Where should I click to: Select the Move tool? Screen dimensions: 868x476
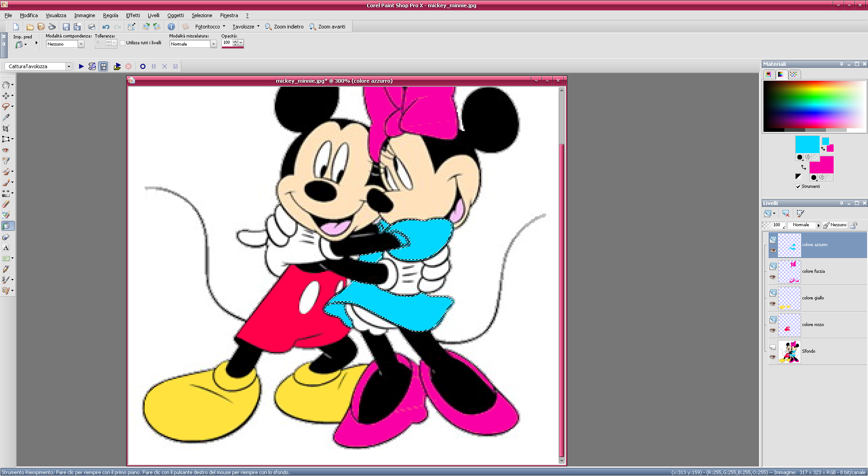[6, 95]
